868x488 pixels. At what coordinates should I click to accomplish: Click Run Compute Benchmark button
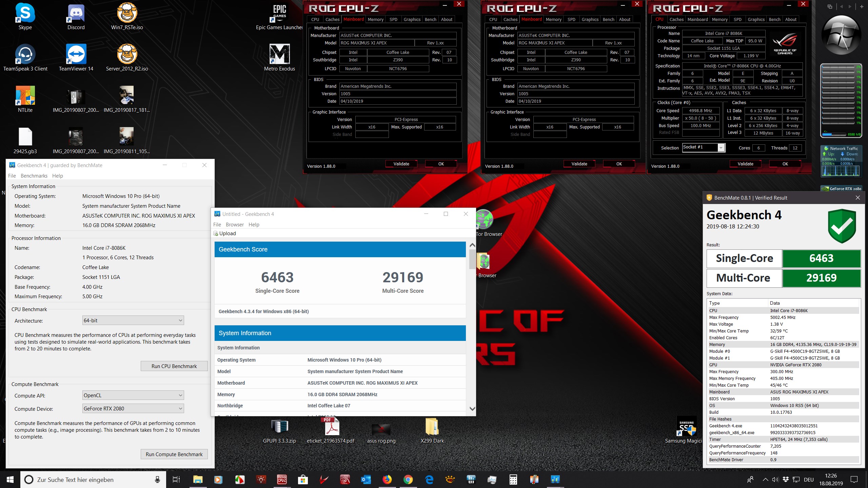[x=174, y=454]
